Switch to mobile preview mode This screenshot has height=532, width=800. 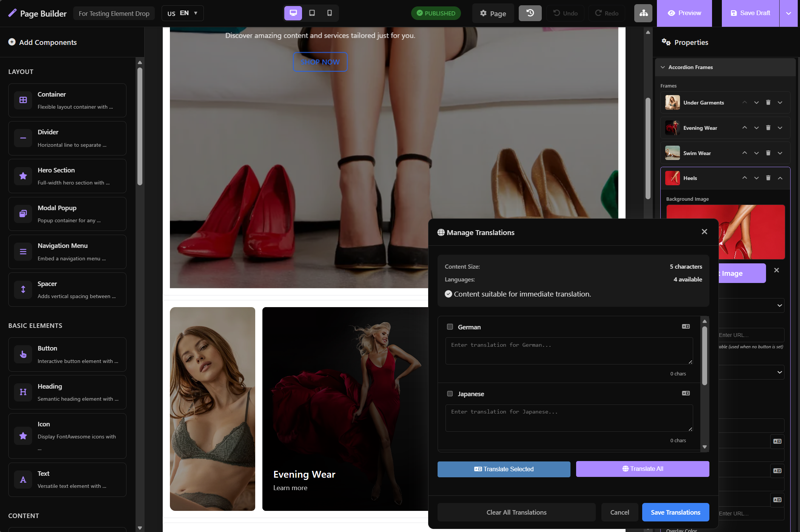tap(330, 13)
